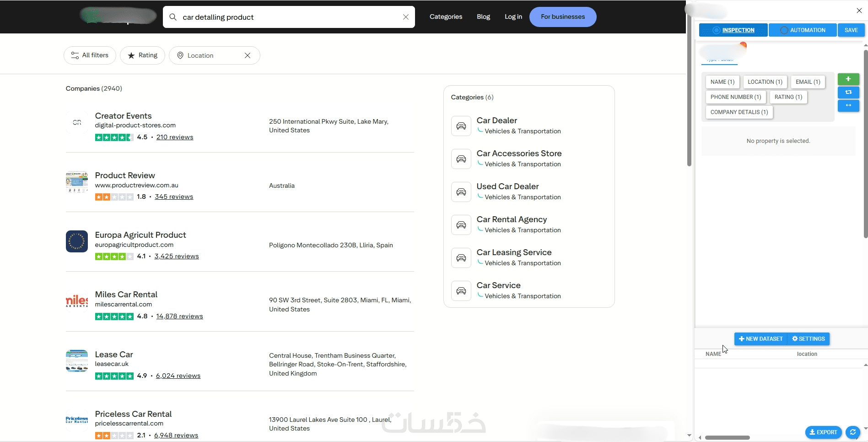Screen dimensions: 868x442
Task: Open 210 reviews link for Creator Events
Action: point(175,137)
